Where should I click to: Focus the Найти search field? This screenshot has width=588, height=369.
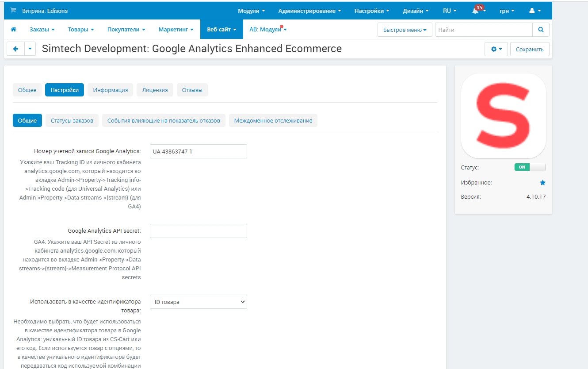coord(484,30)
